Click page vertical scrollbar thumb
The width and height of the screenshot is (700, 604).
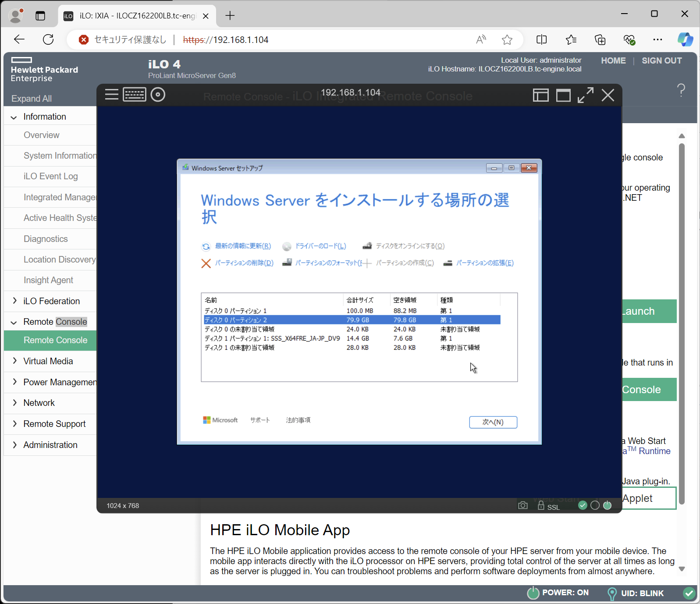coord(682,323)
